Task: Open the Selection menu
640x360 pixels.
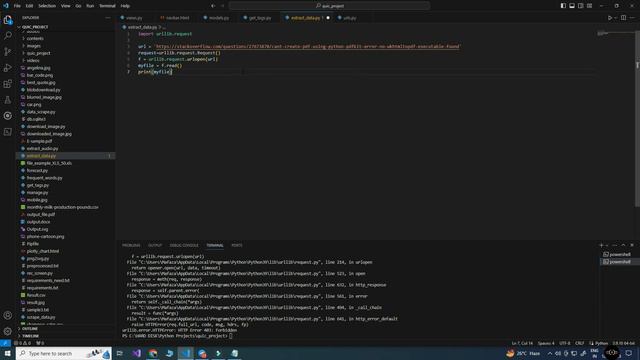Action: 47,6
